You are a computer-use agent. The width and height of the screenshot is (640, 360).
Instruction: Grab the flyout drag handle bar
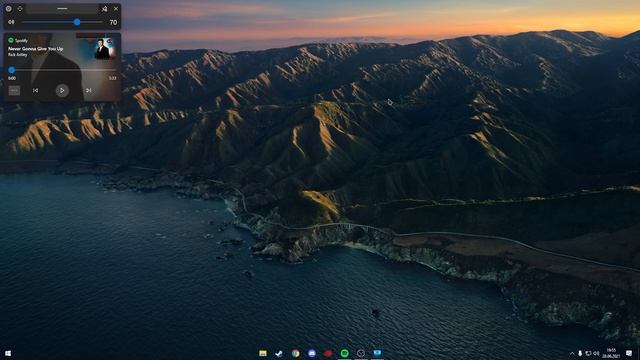[62, 9]
